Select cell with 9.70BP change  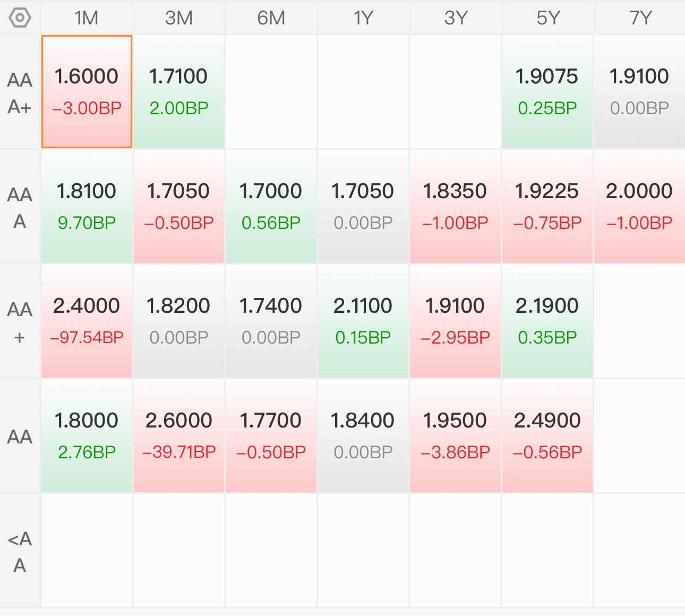point(87,207)
